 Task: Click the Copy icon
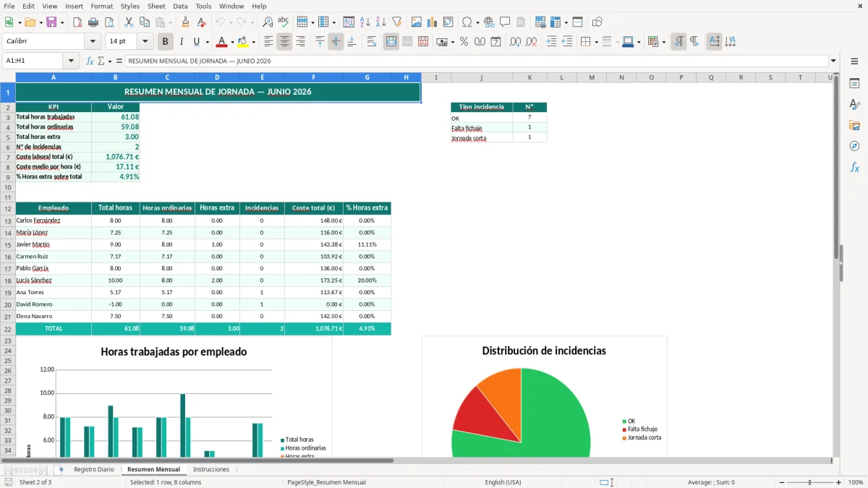144,22
